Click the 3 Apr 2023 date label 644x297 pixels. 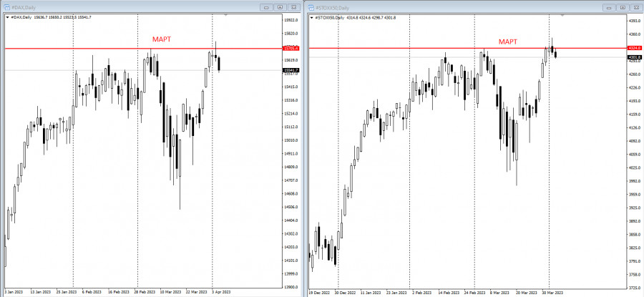click(221, 292)
